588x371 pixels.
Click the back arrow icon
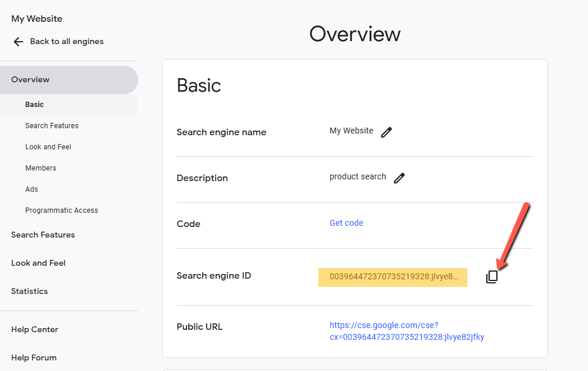18,42
